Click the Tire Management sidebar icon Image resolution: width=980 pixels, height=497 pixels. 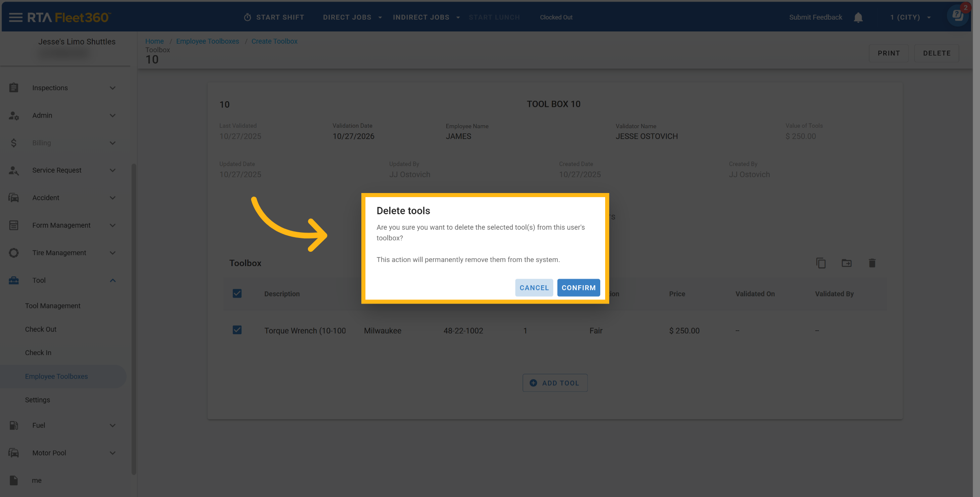point(13,253)
